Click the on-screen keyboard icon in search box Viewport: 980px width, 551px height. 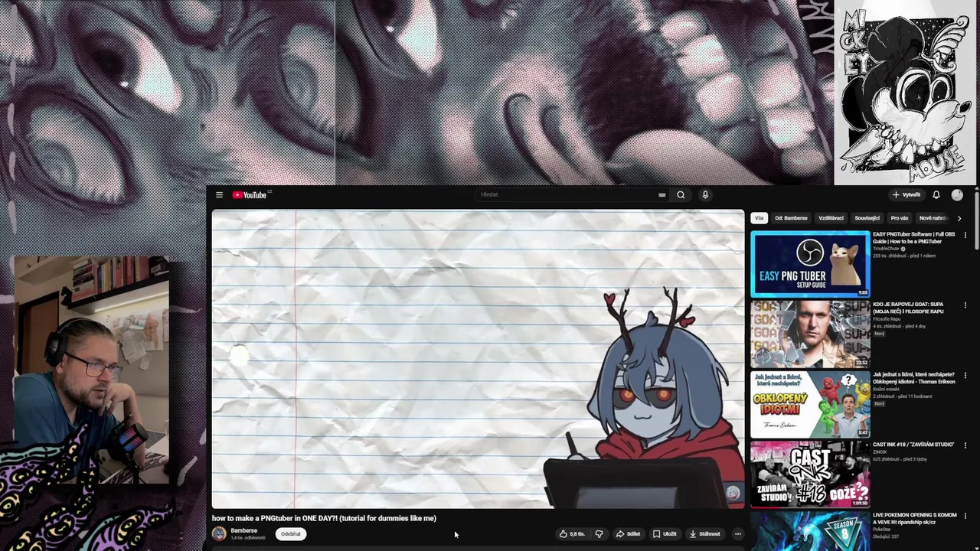(x=661, y=195)
